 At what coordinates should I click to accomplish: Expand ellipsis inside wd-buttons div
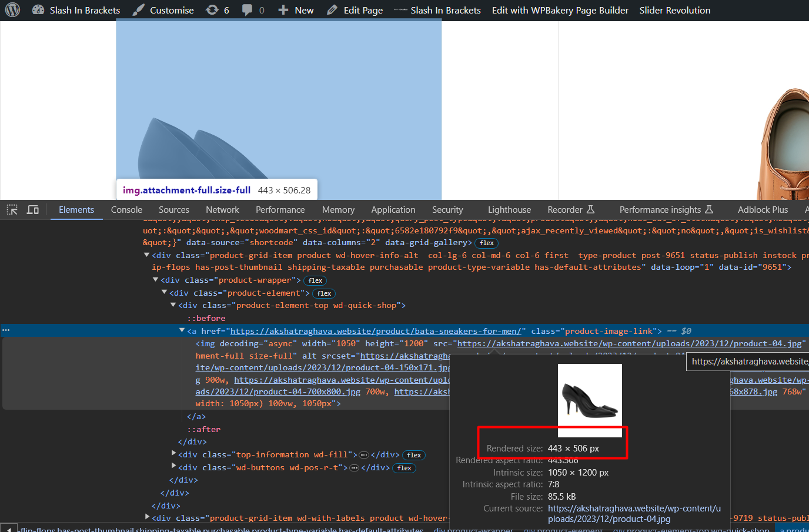point(354,468)
